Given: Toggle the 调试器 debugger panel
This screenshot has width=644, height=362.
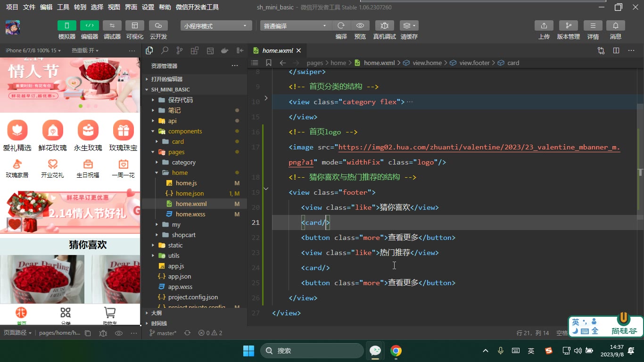Looking at the screenshot, I should pos(112,25).
